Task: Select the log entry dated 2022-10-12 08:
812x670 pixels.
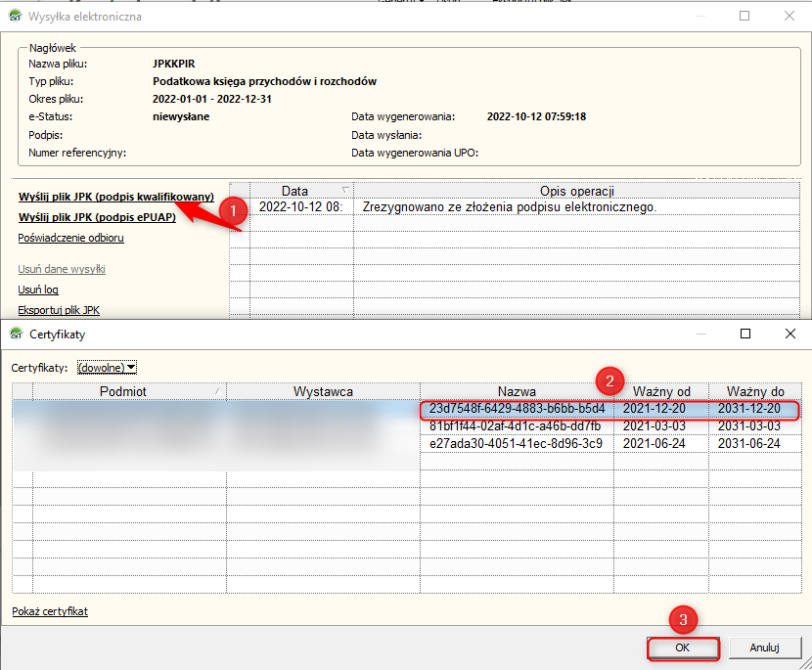Action: point(301,207)
